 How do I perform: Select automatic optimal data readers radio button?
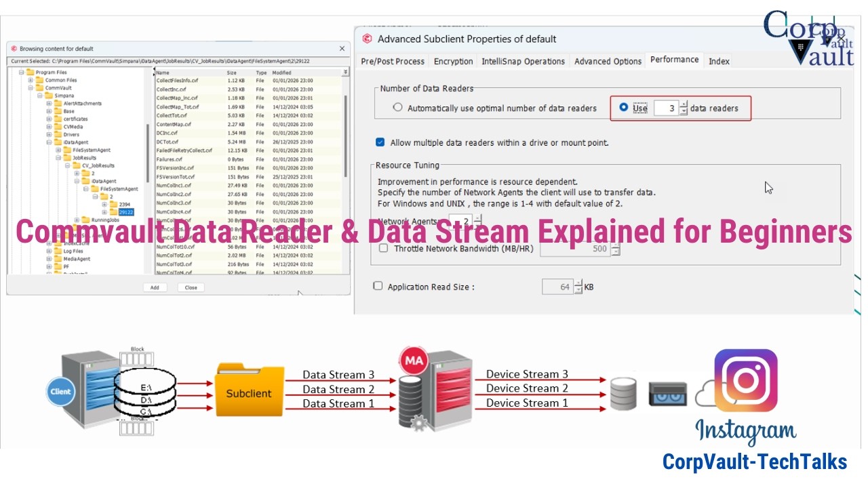tap(398, 107)
